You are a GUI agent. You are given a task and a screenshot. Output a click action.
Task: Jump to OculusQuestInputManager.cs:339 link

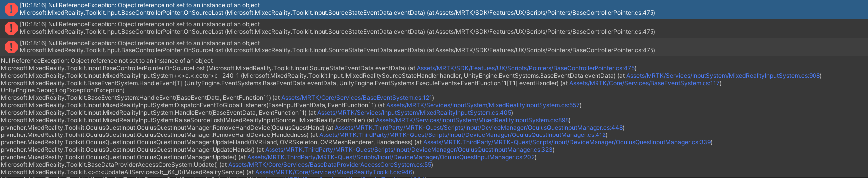tap(567, 142)
